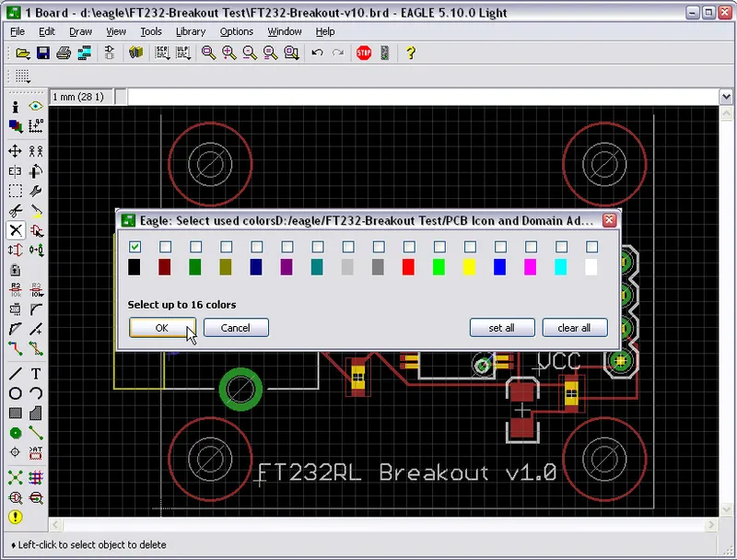Click the Zoom-to-fit icon
Viewport: 737px width, 560px height.
click(207, 52)
